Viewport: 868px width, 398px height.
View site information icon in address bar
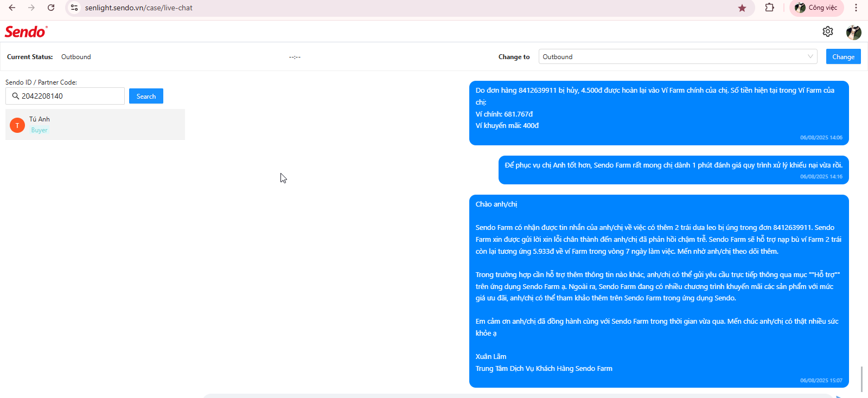[74, 8]
